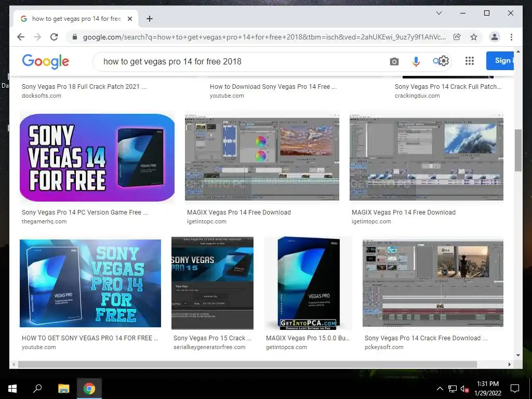Click the lock site info icon
Screen dimensions: 532x399
pyautogui.click(x=75, y=37)
